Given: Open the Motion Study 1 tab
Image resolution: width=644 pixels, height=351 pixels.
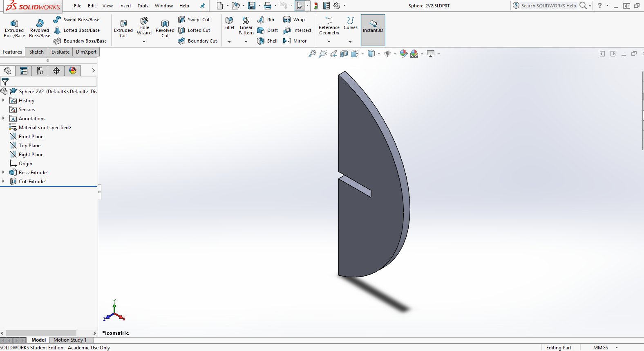Looking at the screenshot, I should tap(70, 340).
